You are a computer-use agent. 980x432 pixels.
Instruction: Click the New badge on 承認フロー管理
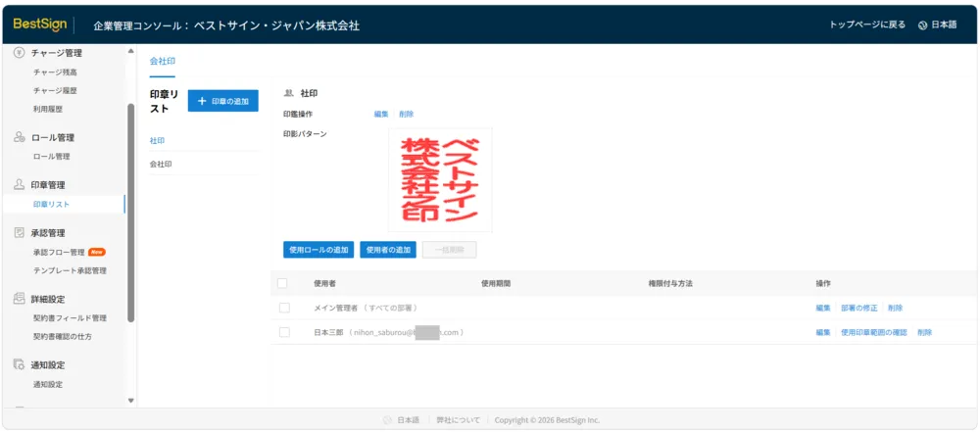97,252
